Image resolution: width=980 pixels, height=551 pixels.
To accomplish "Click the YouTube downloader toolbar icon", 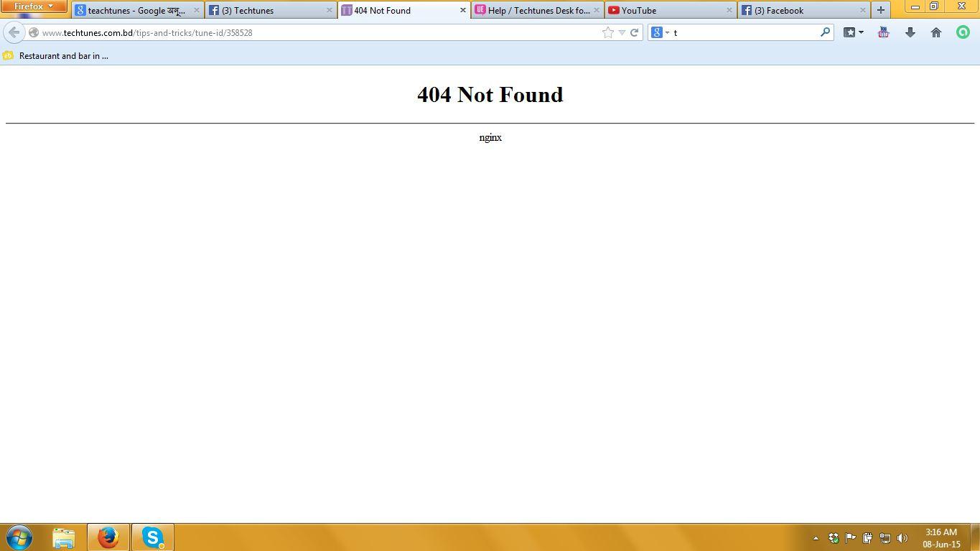I will pos(884,32).
